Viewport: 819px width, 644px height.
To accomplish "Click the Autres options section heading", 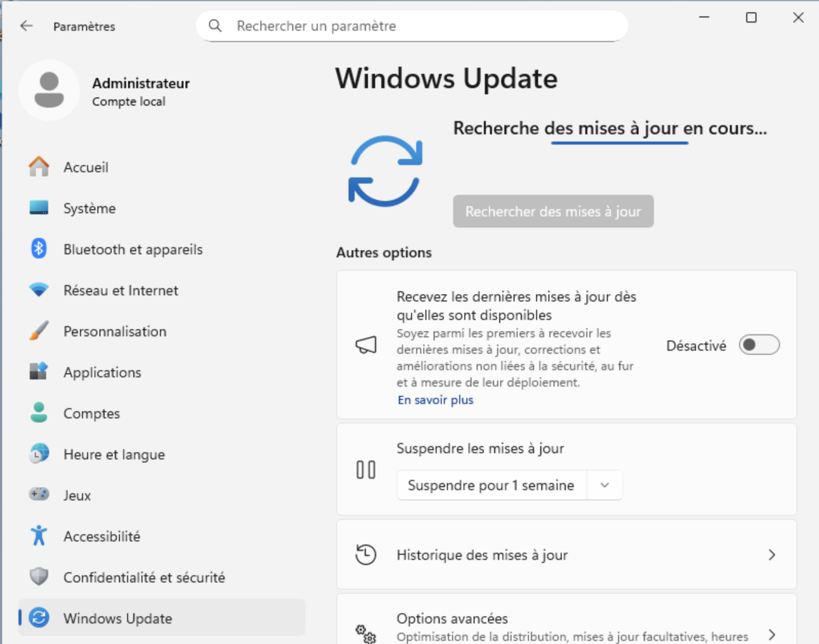I will pos(384,252).
